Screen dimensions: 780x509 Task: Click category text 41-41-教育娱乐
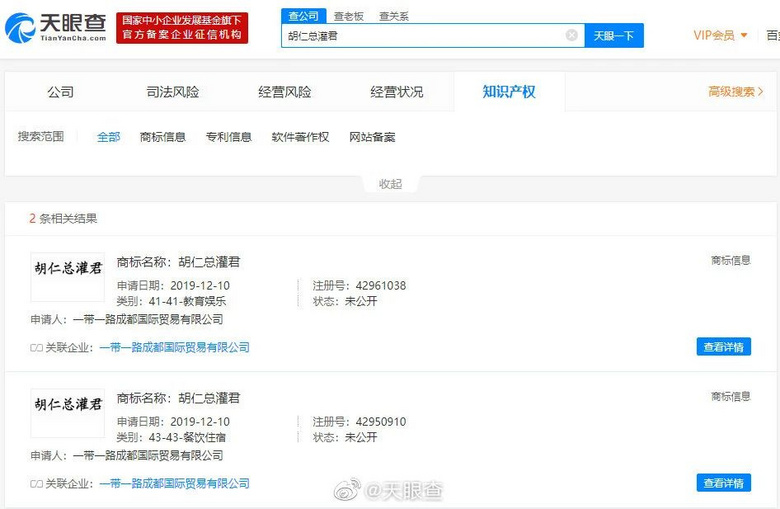pyautogui.click(x=187, y=301)
